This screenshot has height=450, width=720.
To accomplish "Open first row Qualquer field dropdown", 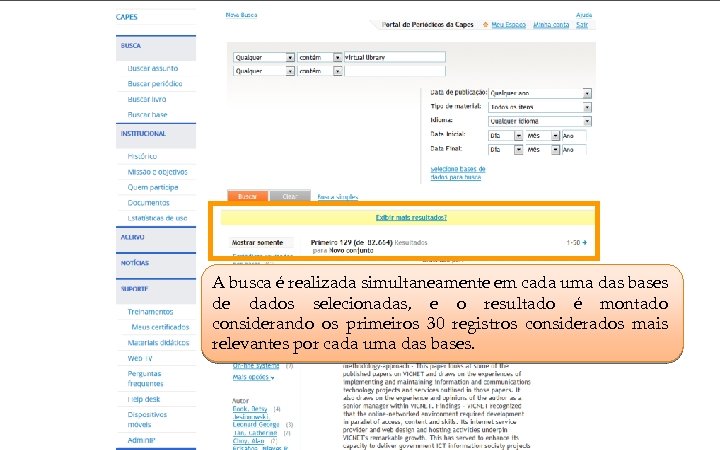I will (264, 57).
